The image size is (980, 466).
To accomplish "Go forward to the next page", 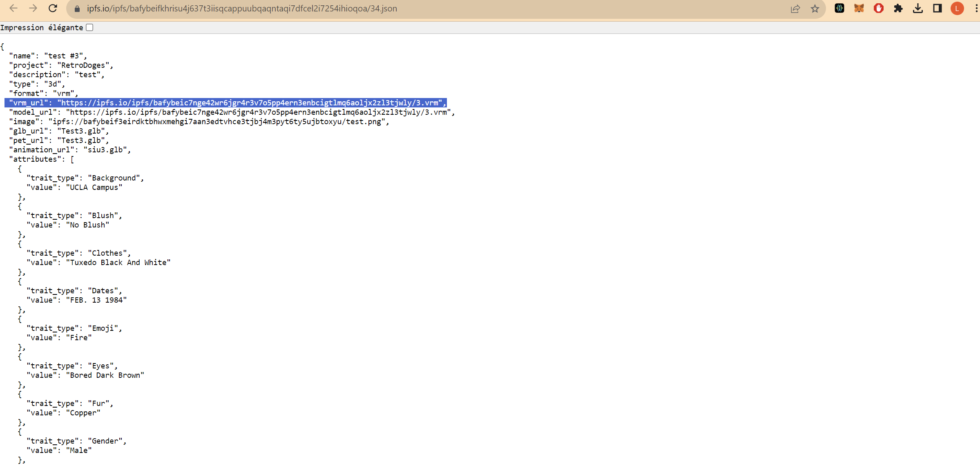I will 33,8.
